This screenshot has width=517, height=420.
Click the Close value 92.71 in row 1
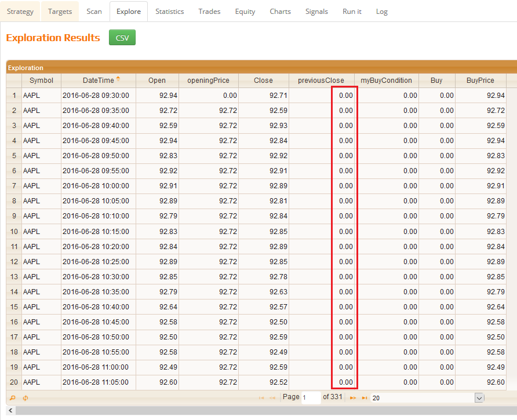264,96
